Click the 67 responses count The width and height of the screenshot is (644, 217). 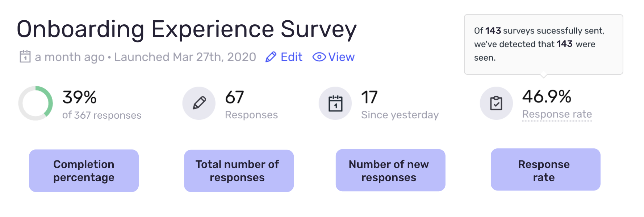click(234, 97)
